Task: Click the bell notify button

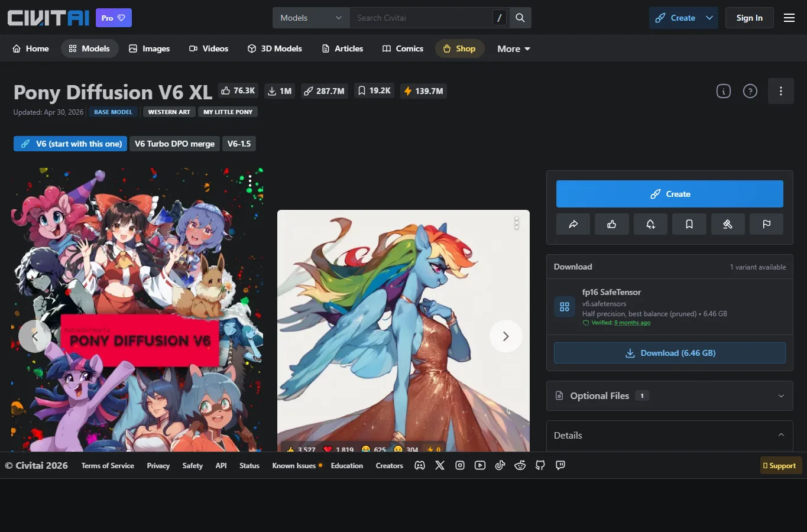Action: (x=650, y=224)
